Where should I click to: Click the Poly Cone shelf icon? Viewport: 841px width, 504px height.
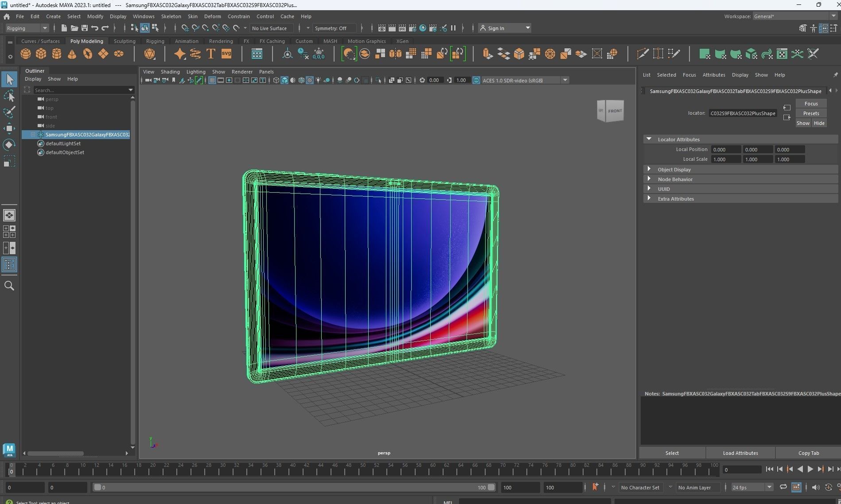point(72,54)
